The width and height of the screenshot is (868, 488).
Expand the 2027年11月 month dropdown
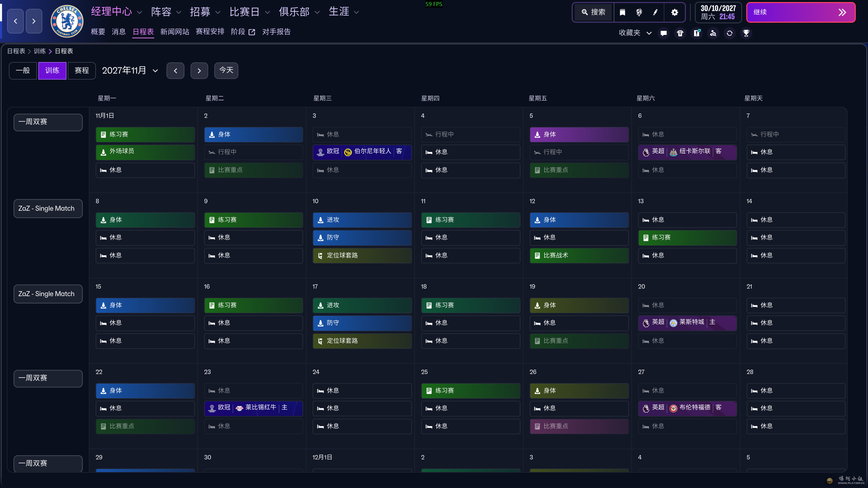coord(130,70)
